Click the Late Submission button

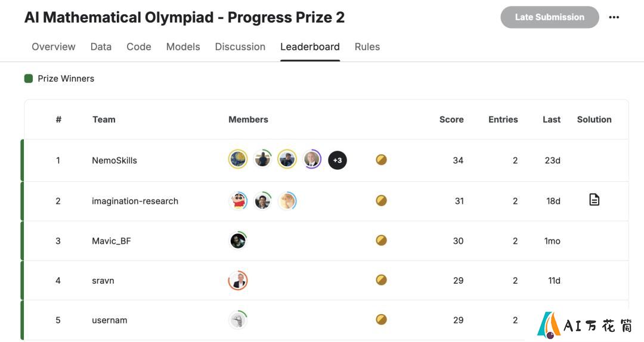tap(550, 17)
